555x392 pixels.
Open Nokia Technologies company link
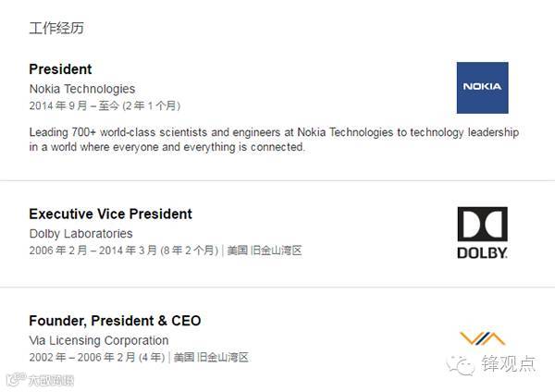pyautogui.click(x=81, y=89)
